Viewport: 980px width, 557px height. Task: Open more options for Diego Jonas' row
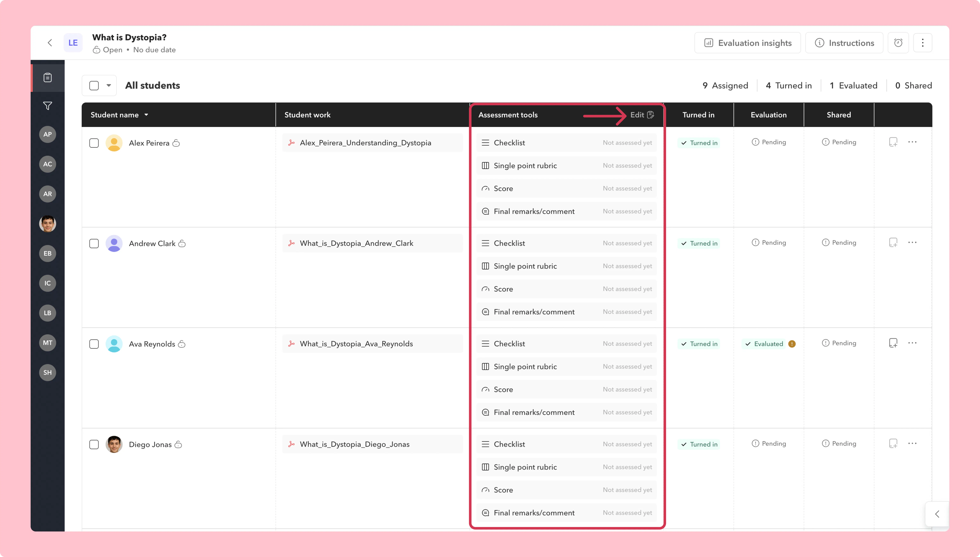tap(912, 444)
